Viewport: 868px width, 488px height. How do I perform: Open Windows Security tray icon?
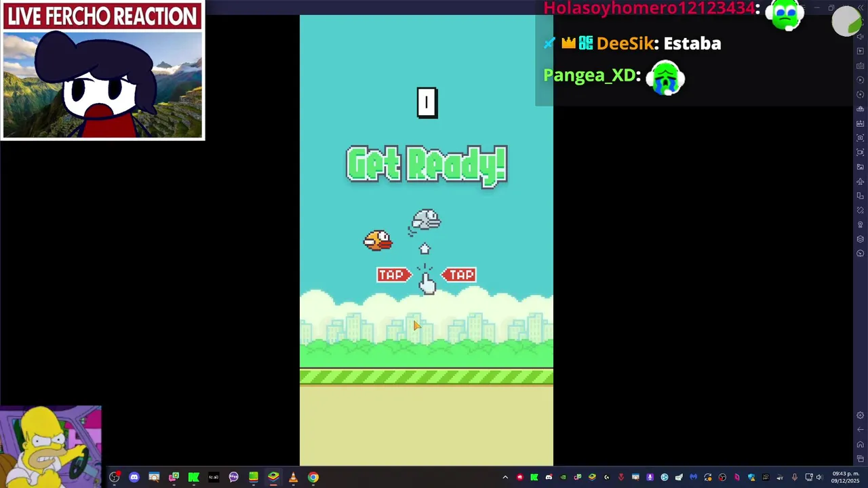751,477
